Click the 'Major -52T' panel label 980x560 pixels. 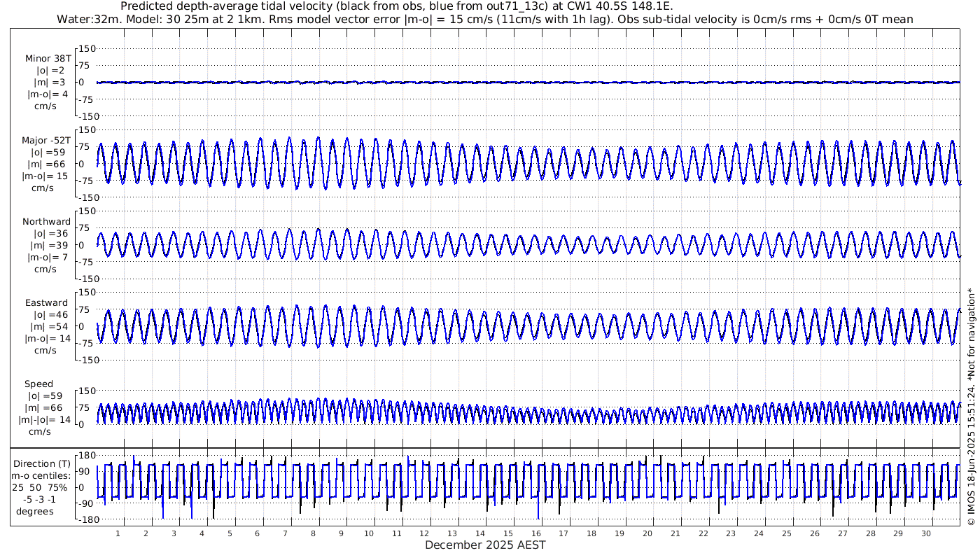click(x=46, y=141)
